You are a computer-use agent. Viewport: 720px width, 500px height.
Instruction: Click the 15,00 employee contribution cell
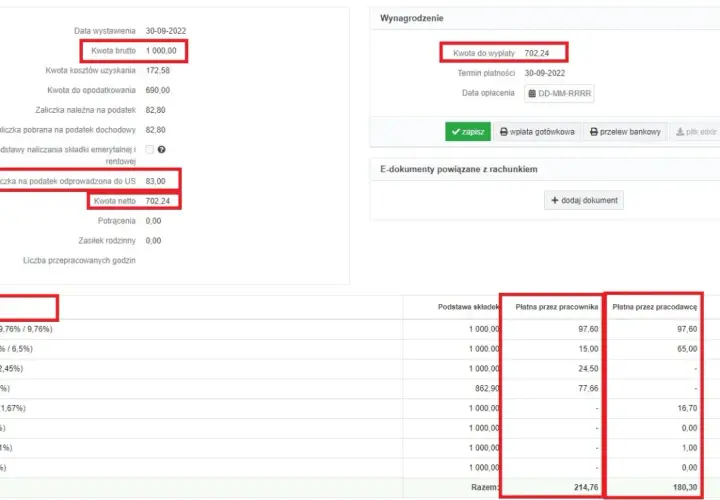coord(588,349)
